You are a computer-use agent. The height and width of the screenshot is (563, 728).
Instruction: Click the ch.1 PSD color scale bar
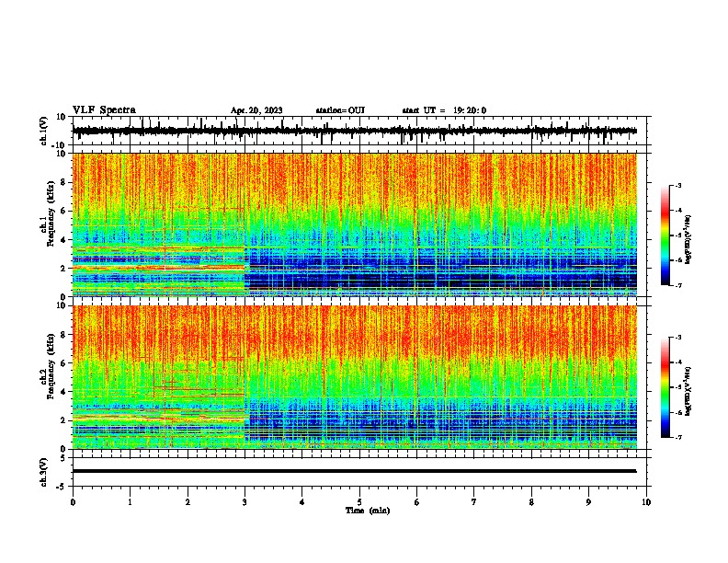(665, 236)
